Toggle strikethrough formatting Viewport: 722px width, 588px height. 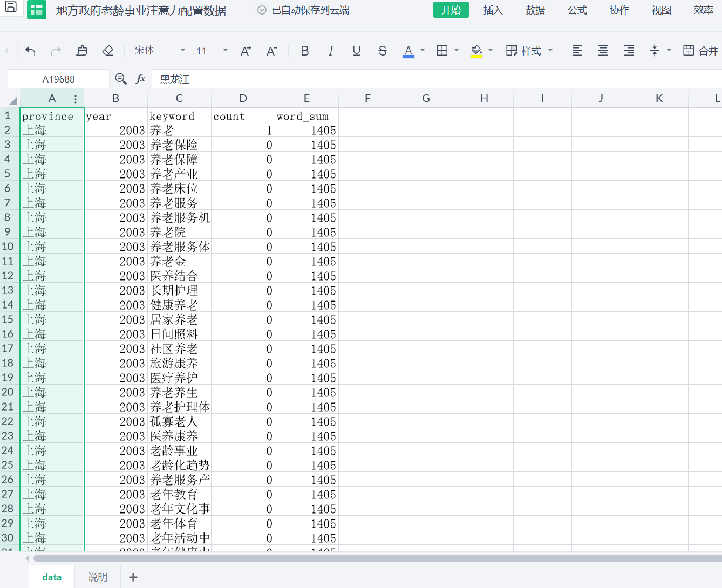[x=383, y=51]
